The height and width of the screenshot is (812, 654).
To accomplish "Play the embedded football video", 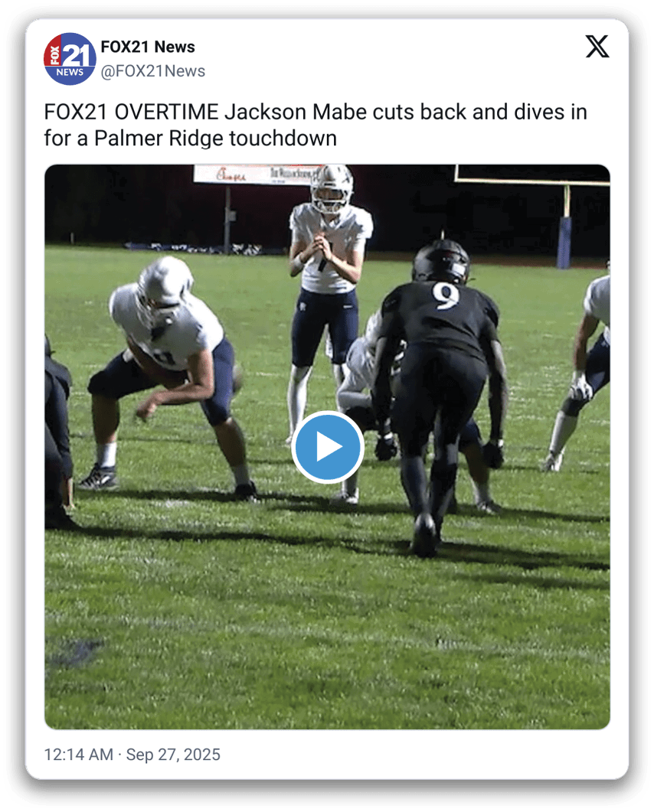I will click(327, 447).
